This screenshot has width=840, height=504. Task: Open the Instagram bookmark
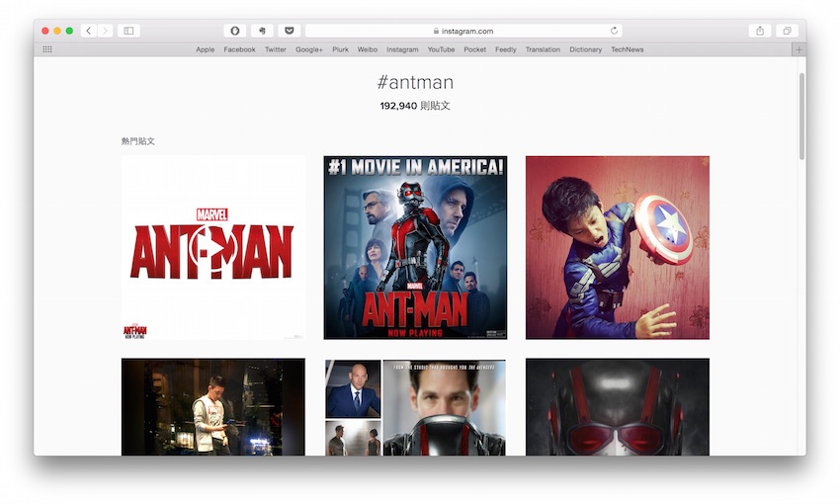[402, 49]
